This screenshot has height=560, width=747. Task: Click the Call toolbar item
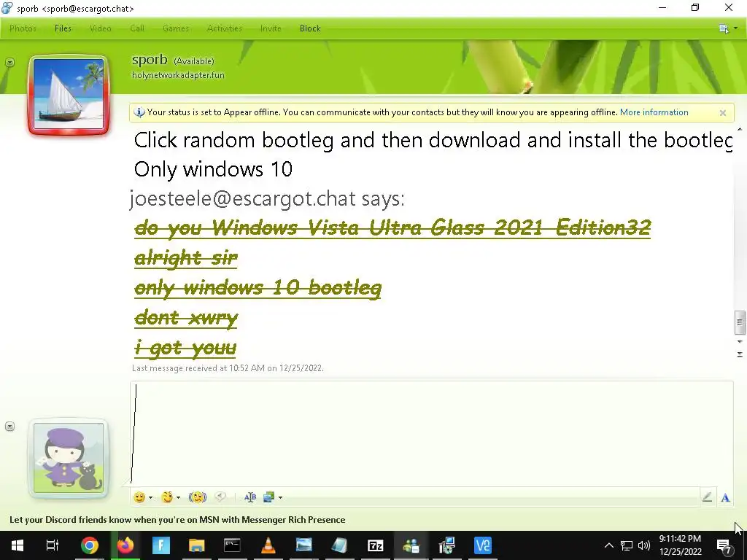pos(137,28)
